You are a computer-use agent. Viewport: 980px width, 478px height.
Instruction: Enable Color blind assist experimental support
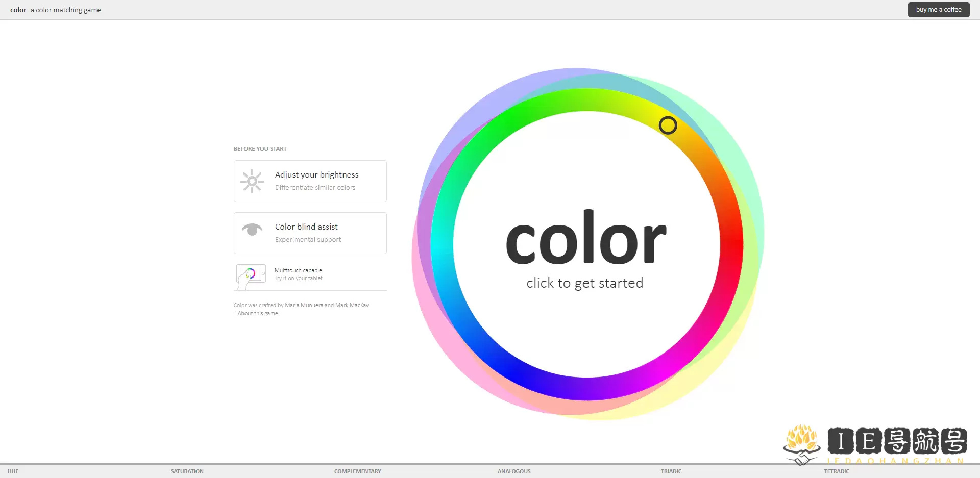(310, 233)
